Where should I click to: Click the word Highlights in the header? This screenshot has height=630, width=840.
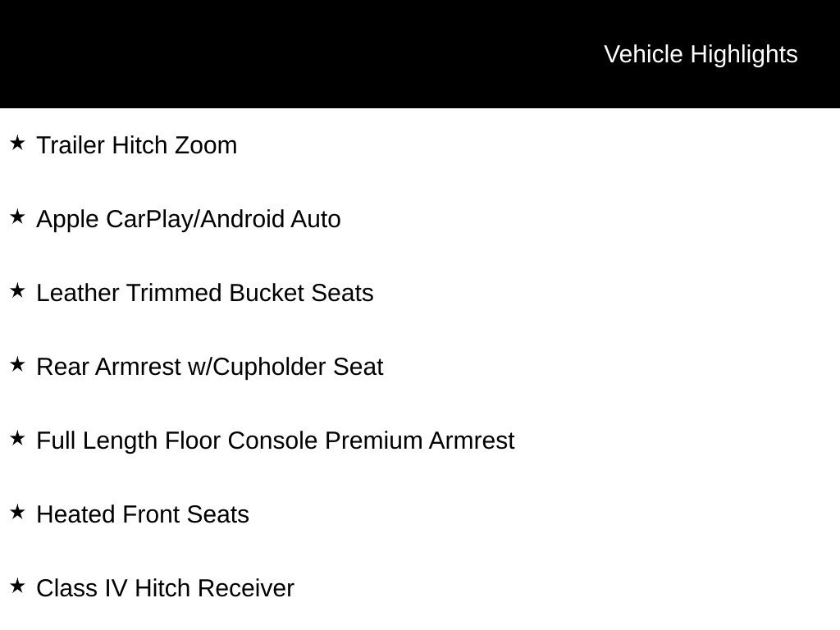tap(744, 55)
